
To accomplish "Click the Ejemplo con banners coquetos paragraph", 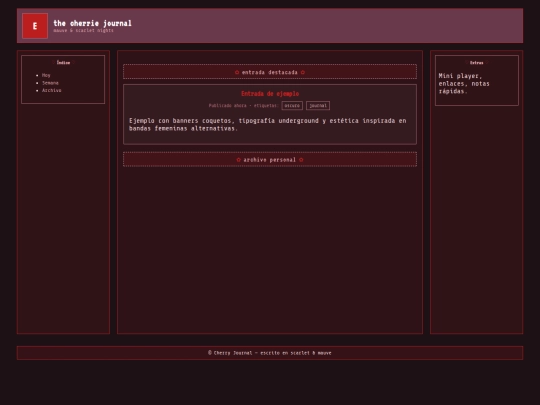I will 268,124.
